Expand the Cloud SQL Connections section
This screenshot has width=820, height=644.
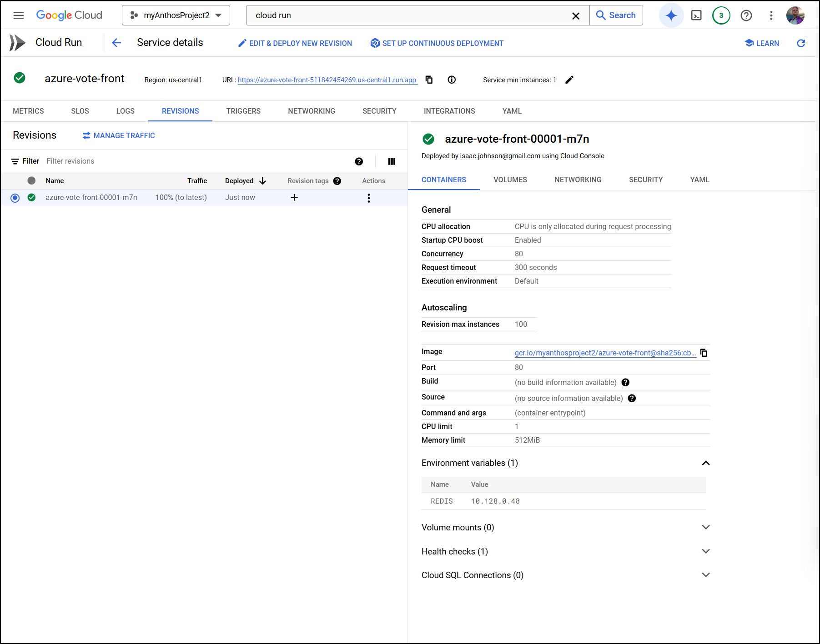point(706,575)
